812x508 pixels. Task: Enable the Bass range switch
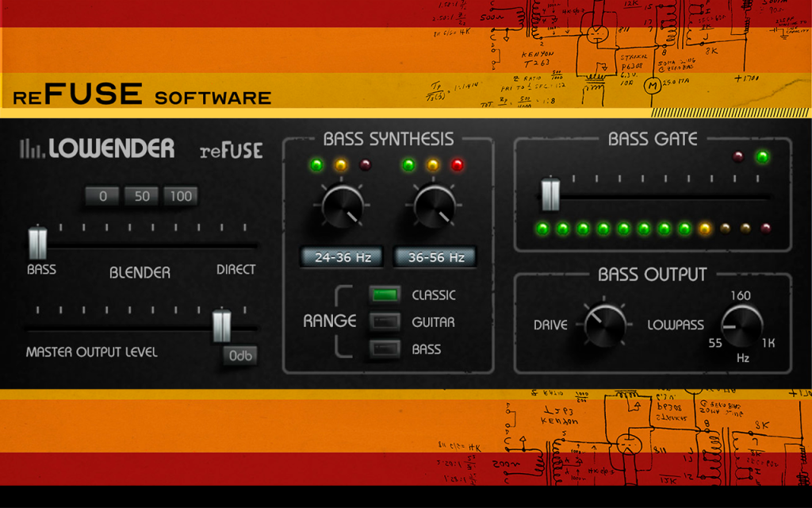(385, 349)
